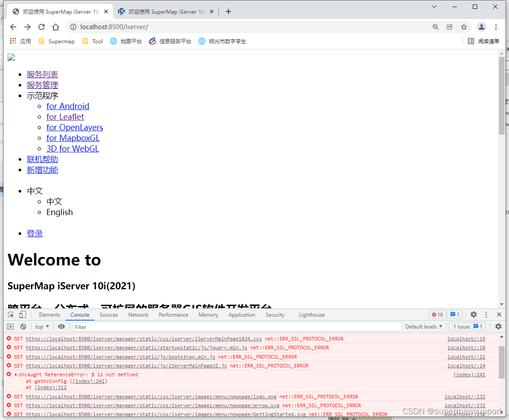Go back to the previous page
The width and height of the screenshot is (509, 420).
pyautogui.click(x=13, y=27)
